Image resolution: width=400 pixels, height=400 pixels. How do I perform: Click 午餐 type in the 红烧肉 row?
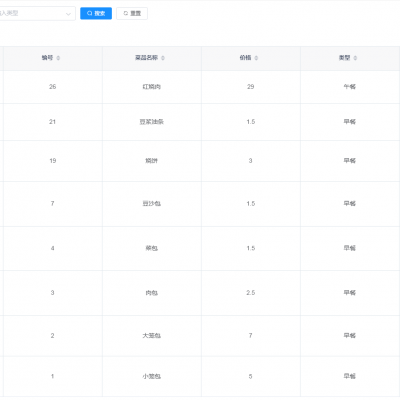click(x=350, y=87)
